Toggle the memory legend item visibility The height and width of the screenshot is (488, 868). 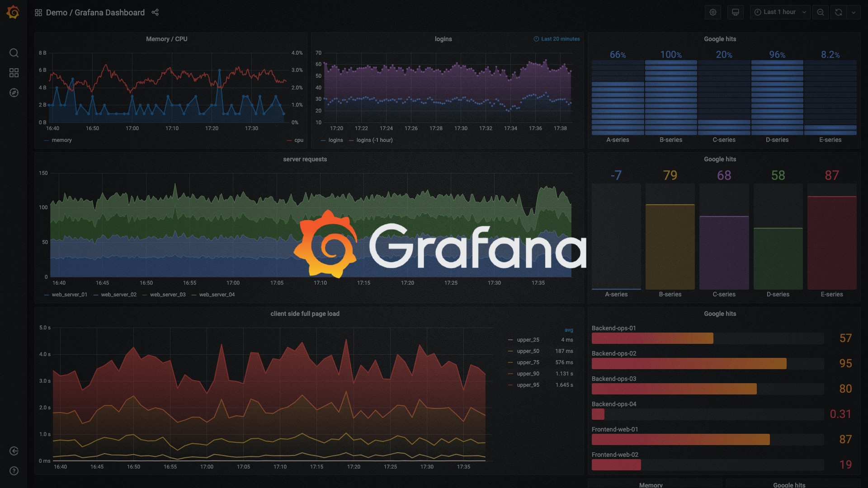coord(60,140)
